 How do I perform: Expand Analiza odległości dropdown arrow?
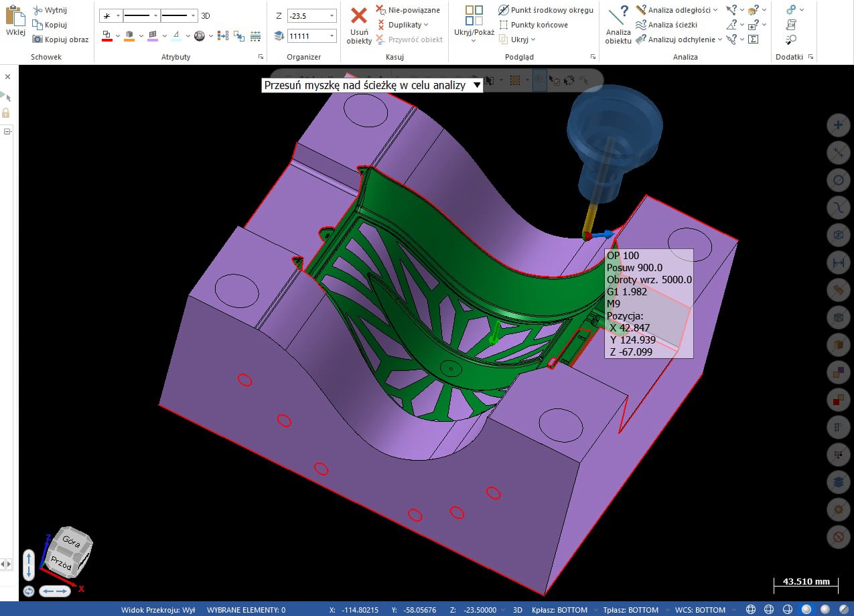(715, 10)
